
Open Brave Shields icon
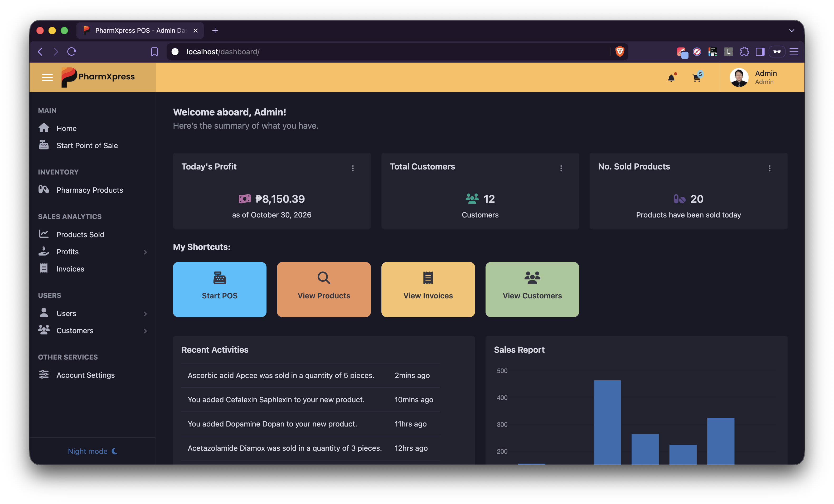[620, 51]
